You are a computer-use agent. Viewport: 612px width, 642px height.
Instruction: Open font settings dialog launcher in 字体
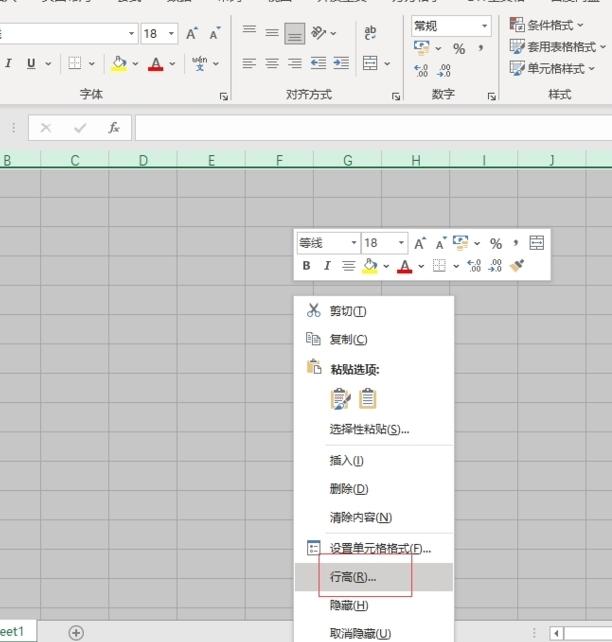point(224,96)
